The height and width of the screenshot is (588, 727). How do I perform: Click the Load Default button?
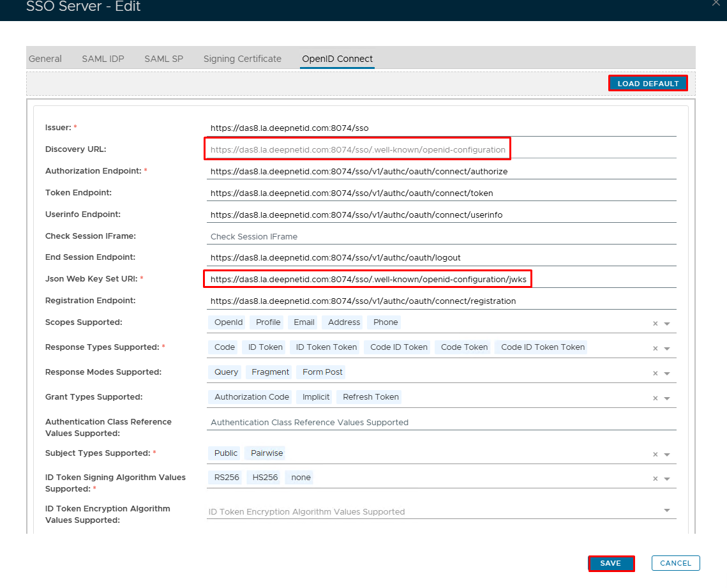(x=648, y=84)
